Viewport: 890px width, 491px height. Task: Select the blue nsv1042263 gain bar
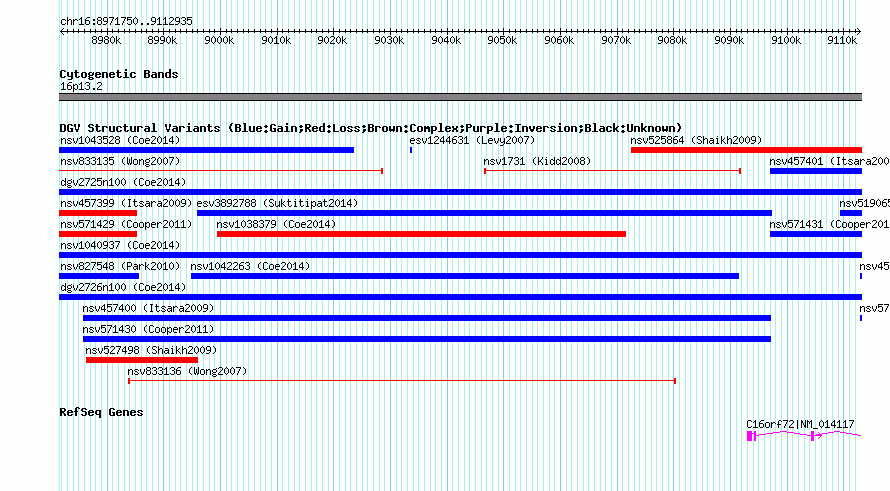point(465,276)
